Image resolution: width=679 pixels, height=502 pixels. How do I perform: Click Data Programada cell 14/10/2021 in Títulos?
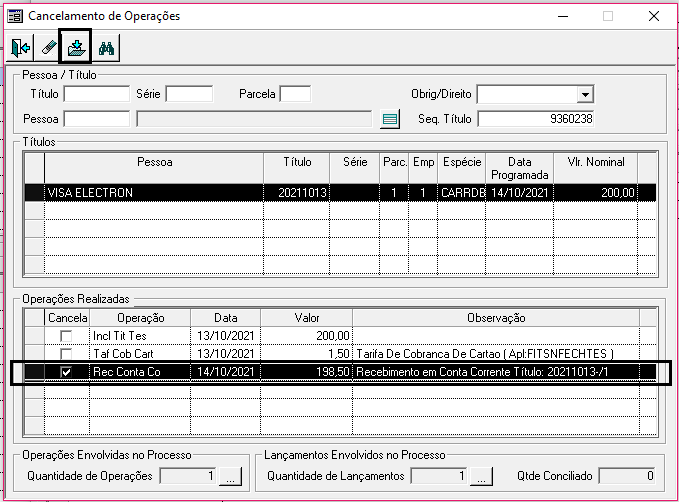(x=520, y=193)
